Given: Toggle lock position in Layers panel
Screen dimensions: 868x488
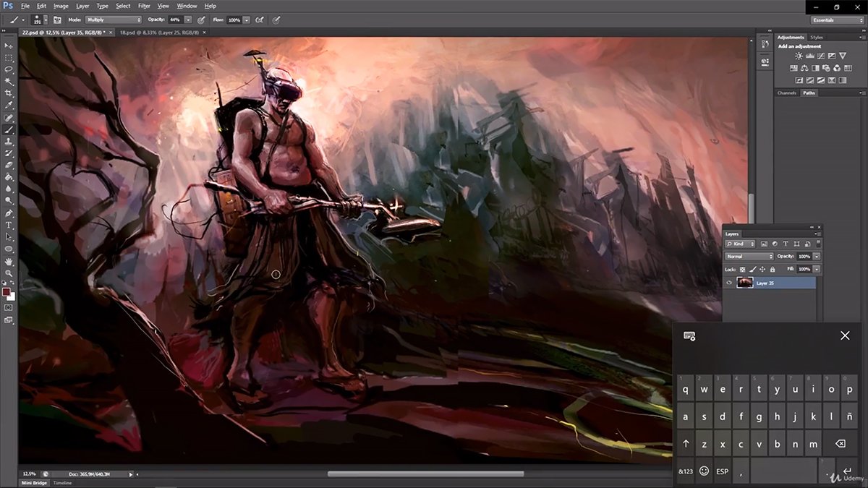Looking at the screenshot, I should (x=762, y=269).
